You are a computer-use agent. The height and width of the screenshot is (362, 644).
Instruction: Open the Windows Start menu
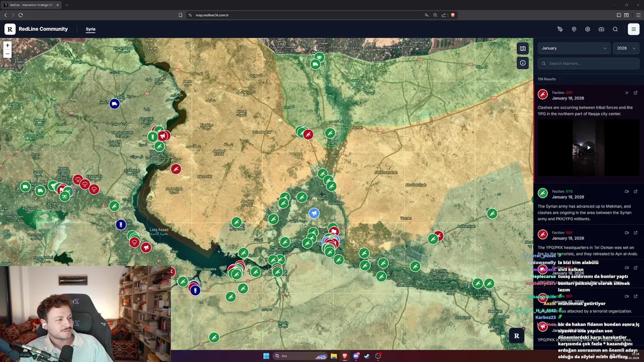tap(266, 356)
